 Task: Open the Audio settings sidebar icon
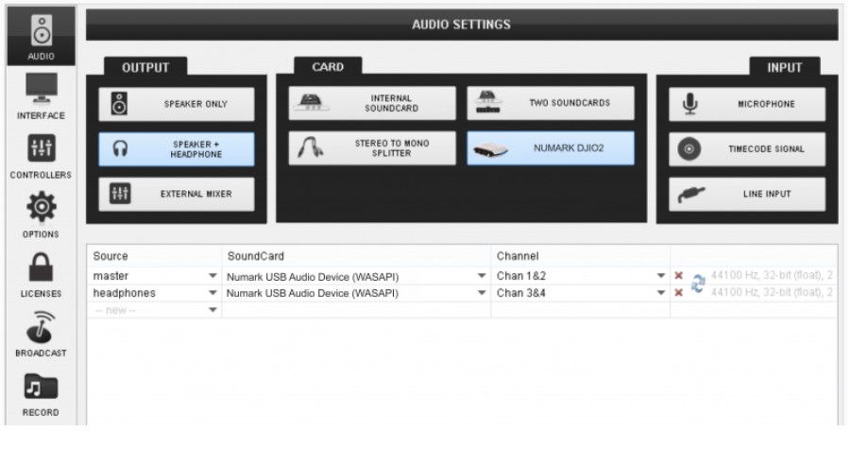[41, 36]
